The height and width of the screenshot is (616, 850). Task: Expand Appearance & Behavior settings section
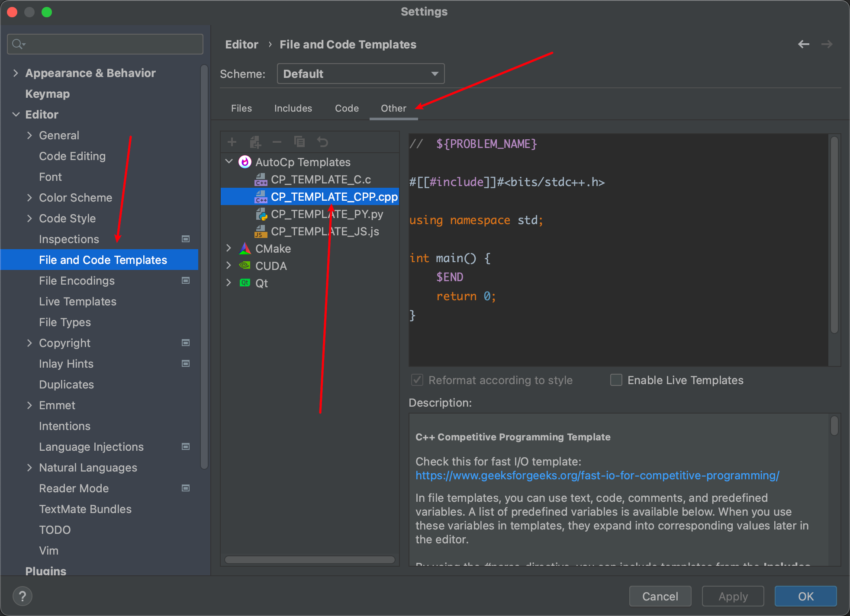point(16,73)
